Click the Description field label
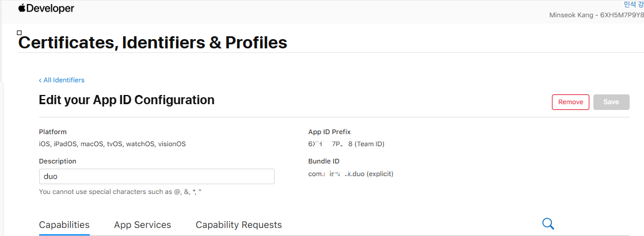This screenshot has height=236, width=644. coord(58,161)
